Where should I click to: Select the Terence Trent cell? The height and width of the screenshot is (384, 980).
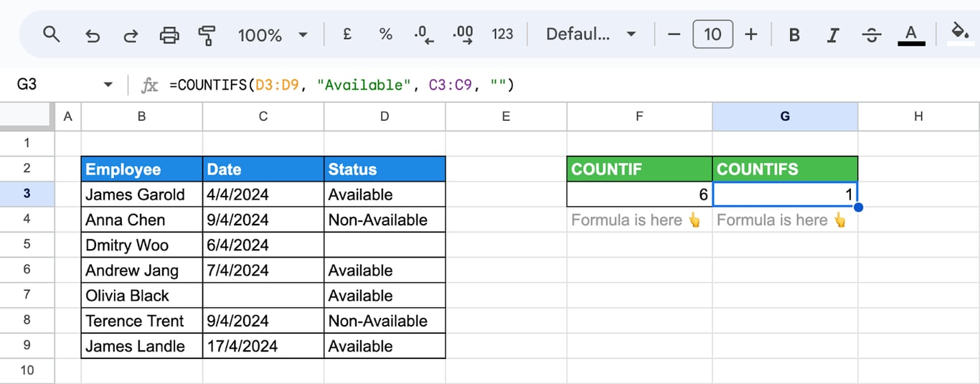point(142,321)
